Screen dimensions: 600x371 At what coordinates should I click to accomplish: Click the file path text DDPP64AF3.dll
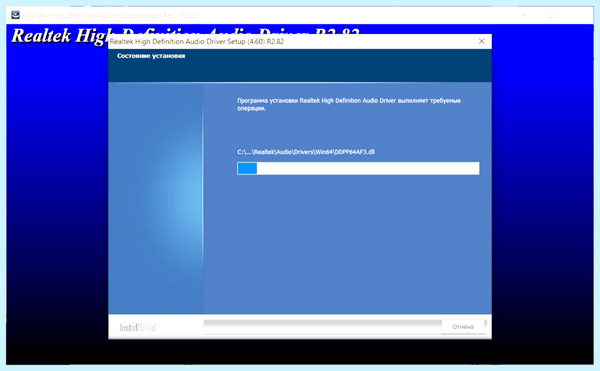[x=306, y=152]
